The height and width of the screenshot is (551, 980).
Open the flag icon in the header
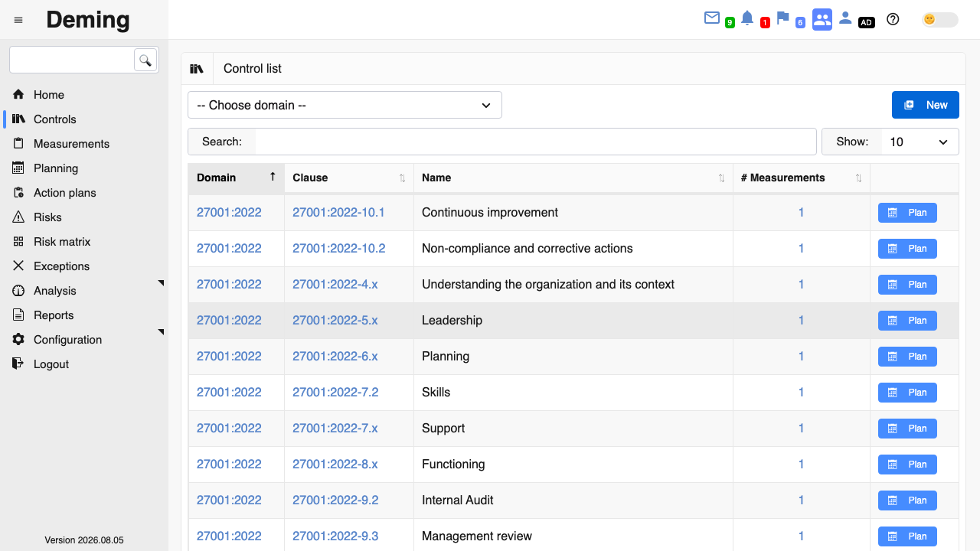coord(782,18)
